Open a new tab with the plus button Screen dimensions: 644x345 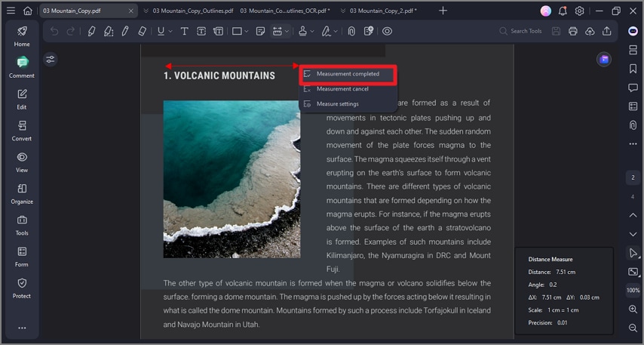tap(443, 11)
